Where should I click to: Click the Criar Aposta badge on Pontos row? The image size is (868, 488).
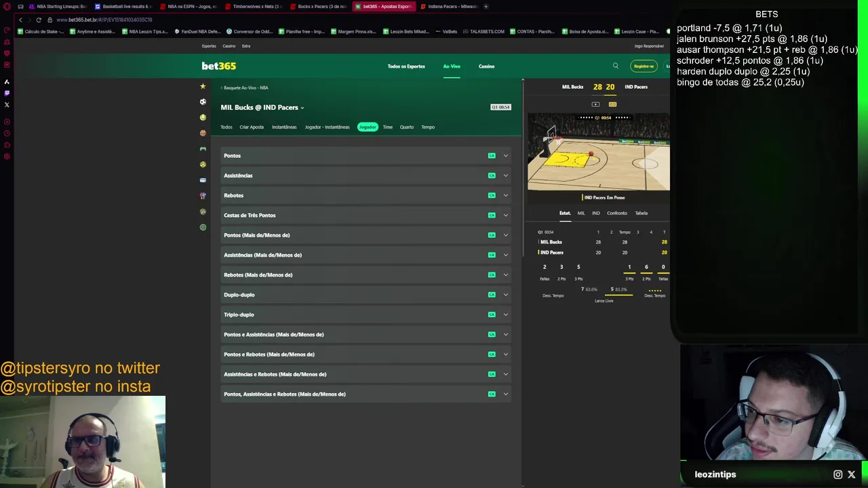[492, 156]
